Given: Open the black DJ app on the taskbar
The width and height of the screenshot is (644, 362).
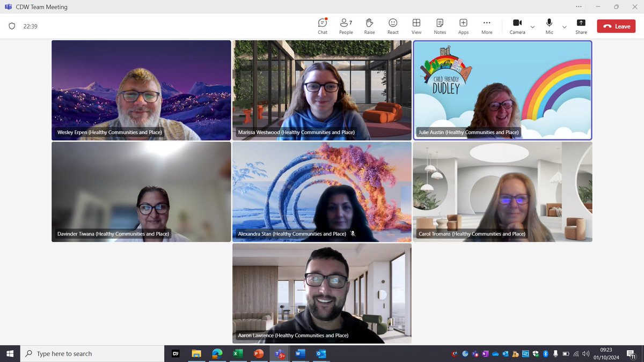Looking at the screenshot, I should pos(175,353).
